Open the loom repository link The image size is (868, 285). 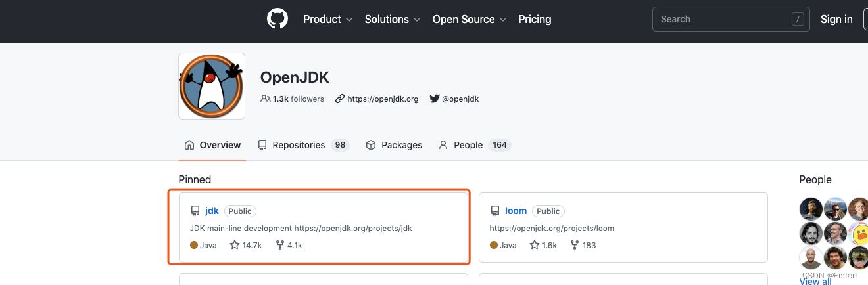(516, 211)
